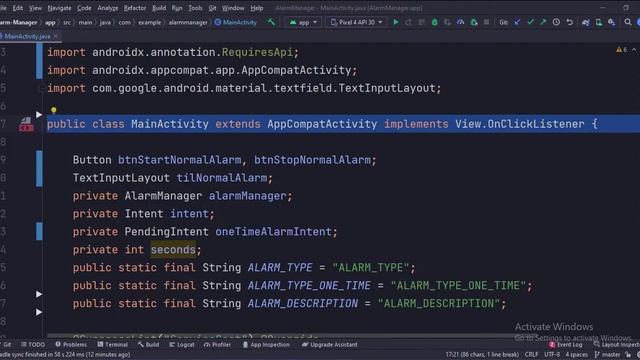Click the 17:21 cursor position indicator
Image resolution: width=640 pixels, height=360 pixels.
[482, 354]
